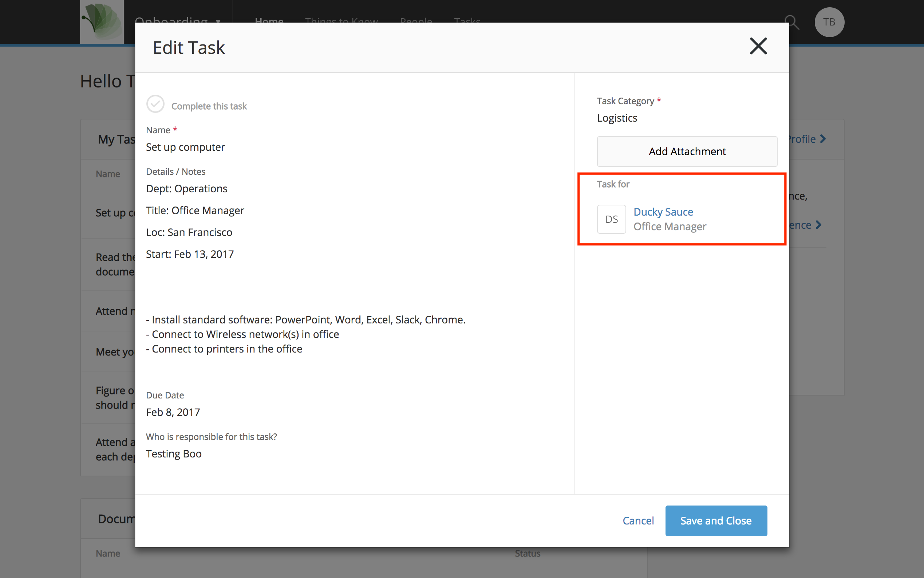Open the TB user avatar menu
The height and width of the screenshot is (578, 924).
(x=829, y=22)
